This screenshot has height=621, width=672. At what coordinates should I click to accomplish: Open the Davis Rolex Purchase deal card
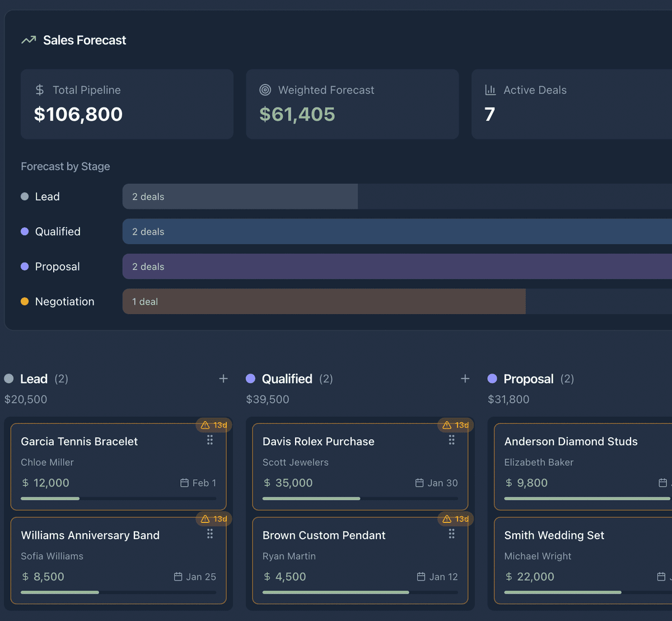(x=360, y=466)
